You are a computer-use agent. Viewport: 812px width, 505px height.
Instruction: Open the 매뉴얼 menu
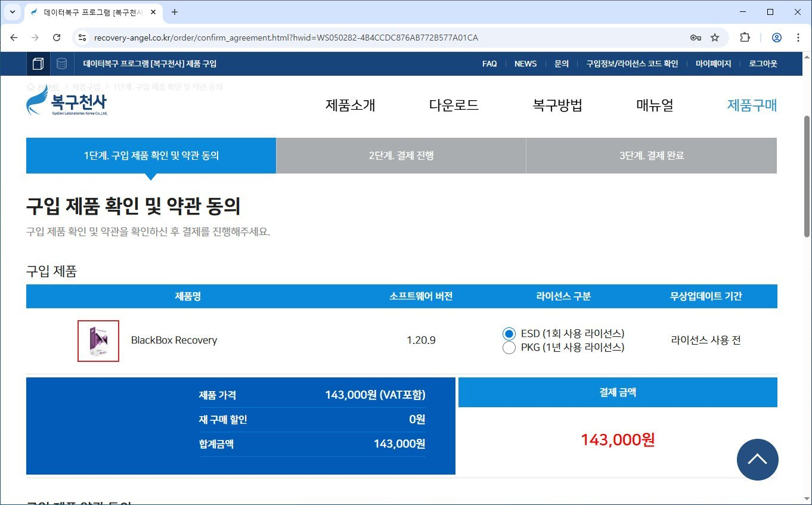point(655,106)
